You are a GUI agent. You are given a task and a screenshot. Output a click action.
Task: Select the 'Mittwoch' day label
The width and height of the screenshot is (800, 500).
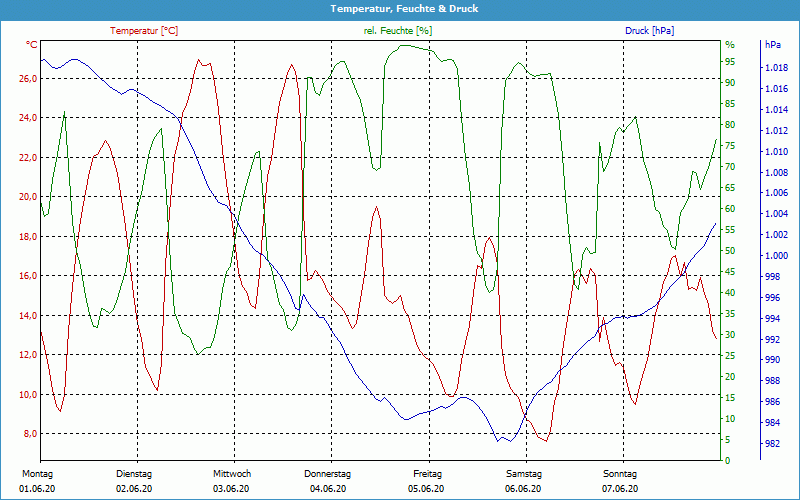(x=232, y=474)
